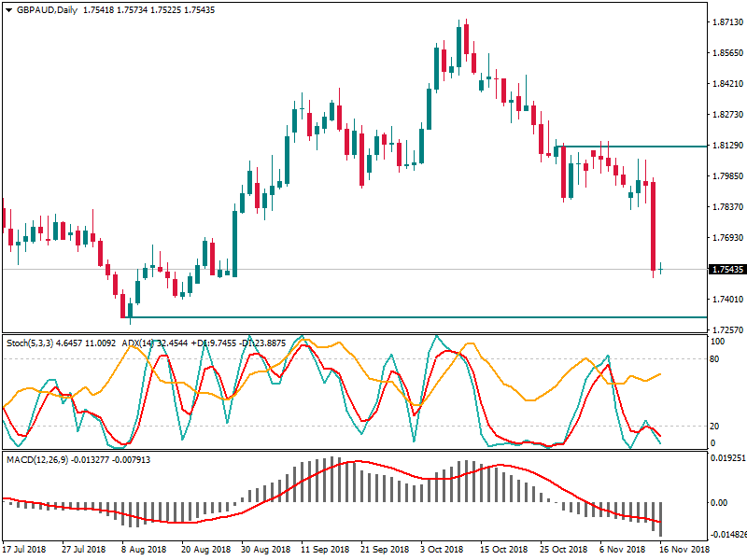
Task: Open the chart menu triangle beside GBPAUD
Action: pyautogui.click(x=9, y=10)
